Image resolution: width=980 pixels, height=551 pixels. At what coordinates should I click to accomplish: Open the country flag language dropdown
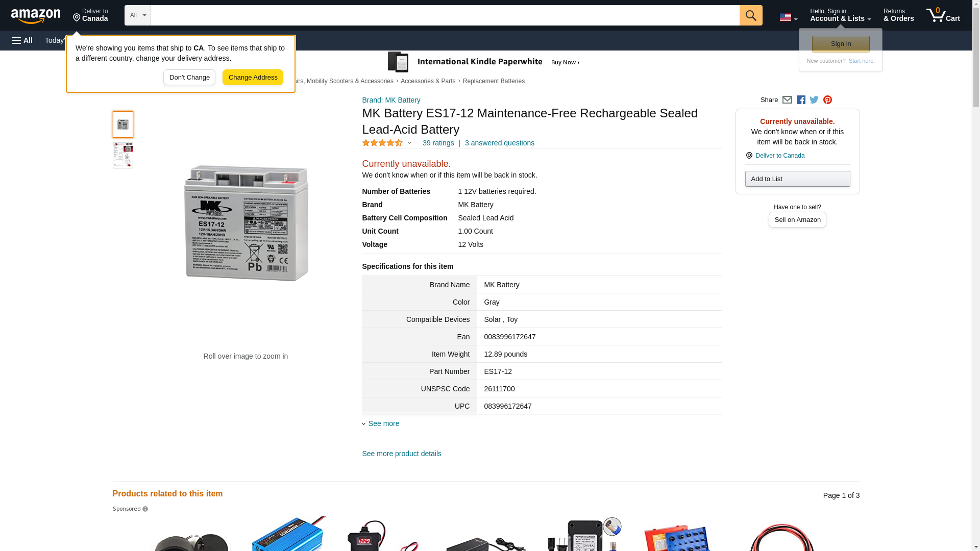point(788,17)
